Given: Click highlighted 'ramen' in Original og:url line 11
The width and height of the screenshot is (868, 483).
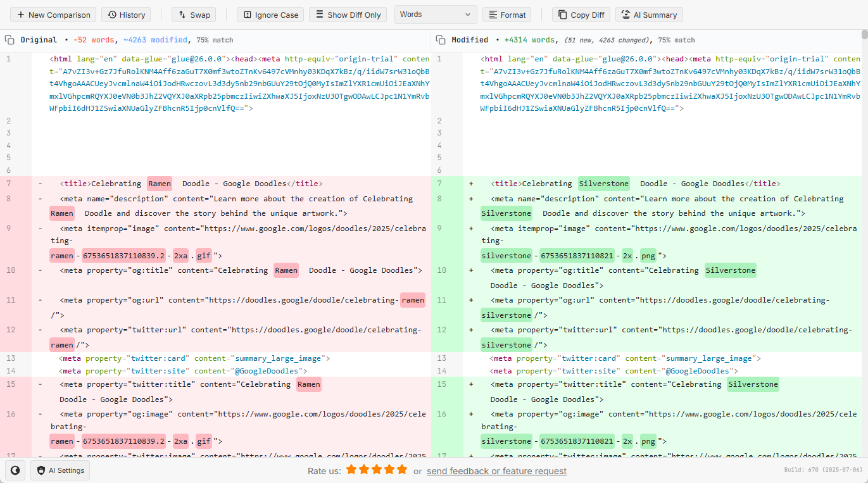Looking at the screenshot, I should (413, 300).
